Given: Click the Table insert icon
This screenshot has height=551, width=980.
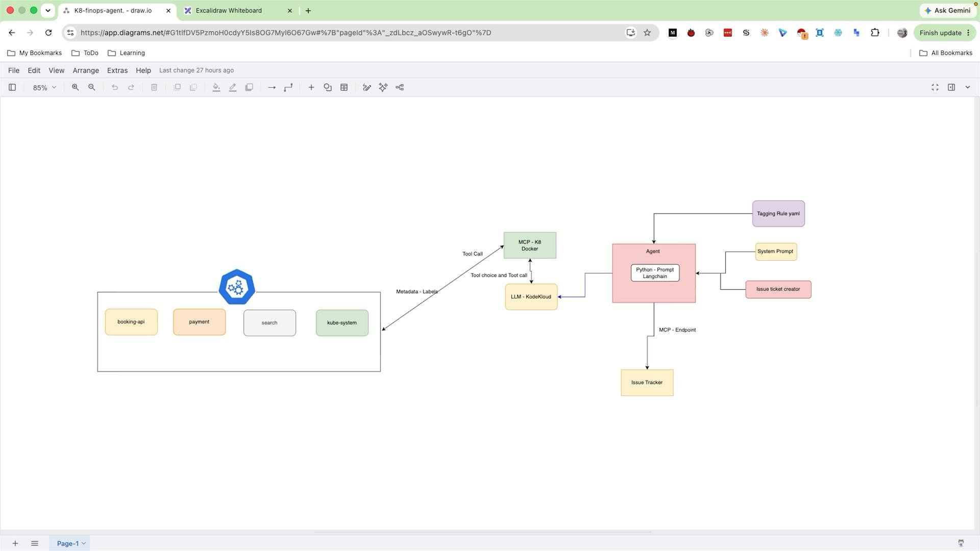Looking at the screenshot, I should pyautogui.click(x=344, y=87).
